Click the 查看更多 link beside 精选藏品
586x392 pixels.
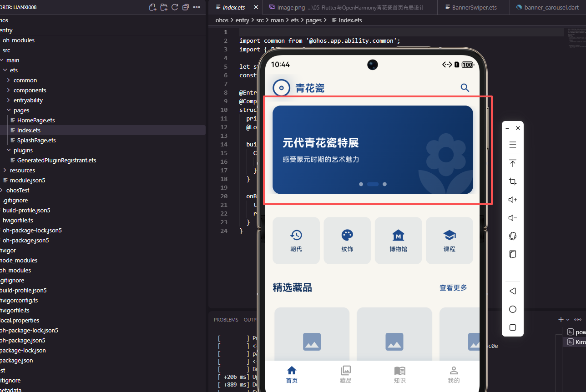tap(453, 287)
